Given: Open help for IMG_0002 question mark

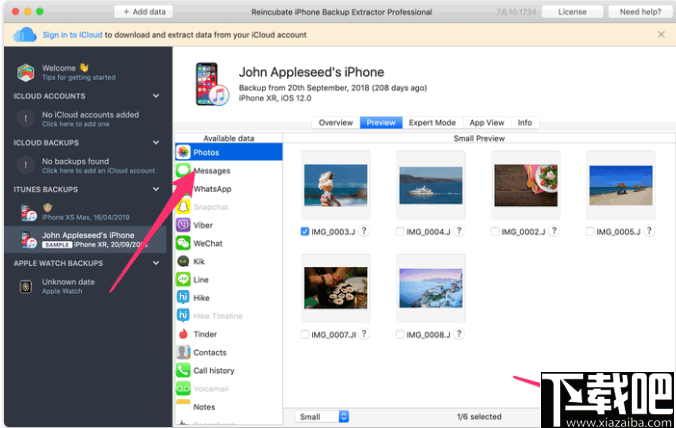Looking at the screenshot, I should (554, 231).
